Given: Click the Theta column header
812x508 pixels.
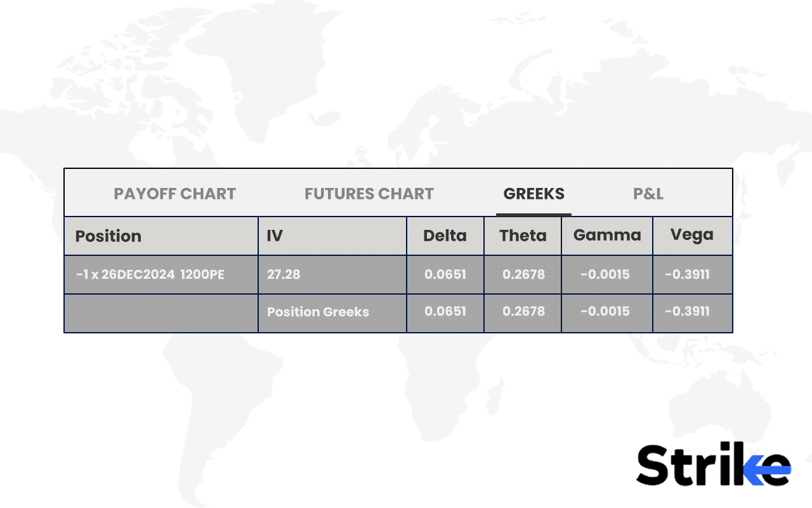Looking at the screenshot, I should tap(523, 236).
